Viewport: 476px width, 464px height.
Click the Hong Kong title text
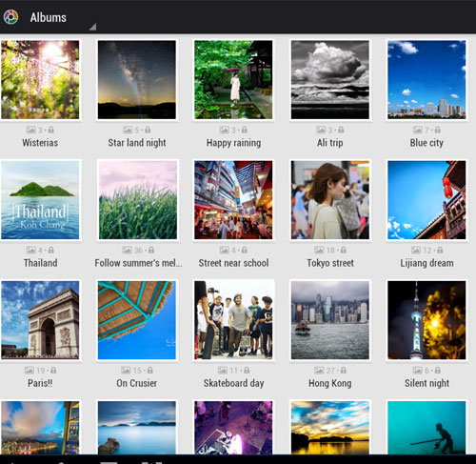pyautogui.click(x=330, y=383)
